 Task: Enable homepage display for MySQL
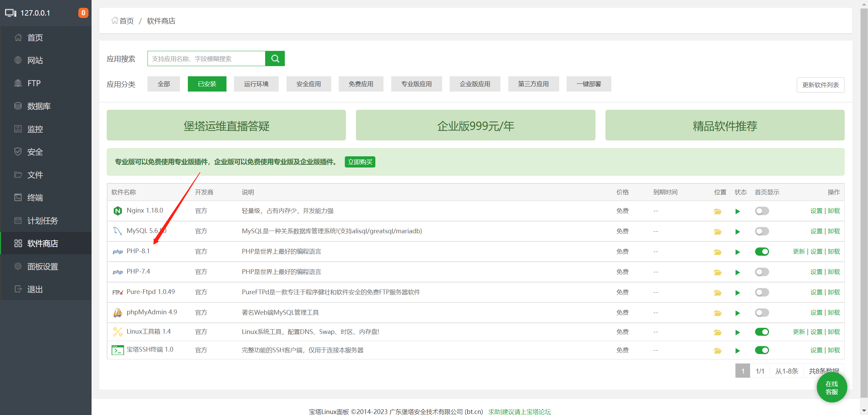coord(762,231)
